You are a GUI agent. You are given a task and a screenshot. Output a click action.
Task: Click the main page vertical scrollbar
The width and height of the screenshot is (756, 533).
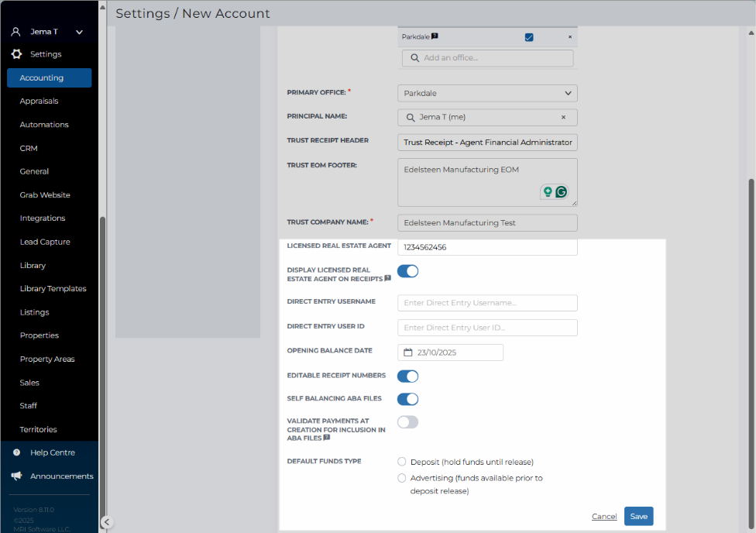(751, 355)
